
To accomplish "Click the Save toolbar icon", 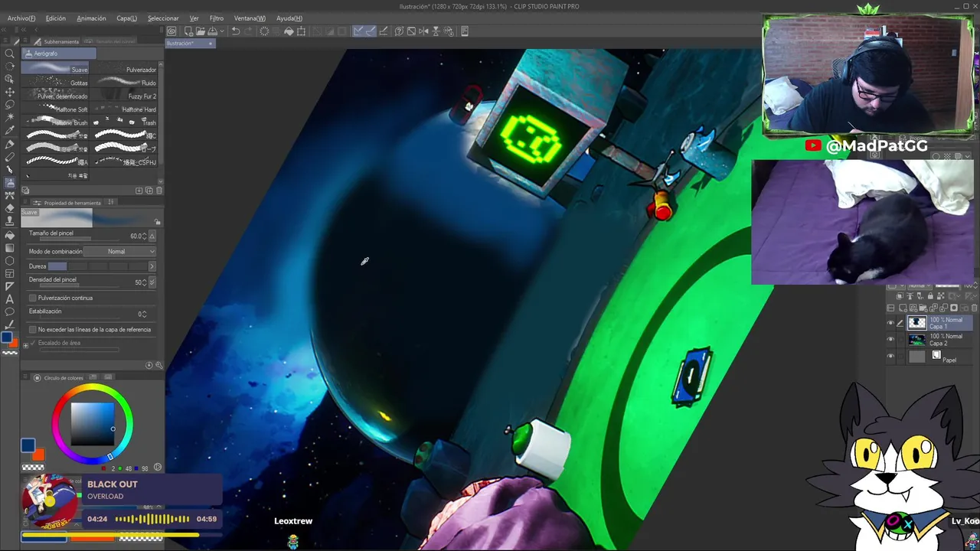I will [x=212, y=31].
